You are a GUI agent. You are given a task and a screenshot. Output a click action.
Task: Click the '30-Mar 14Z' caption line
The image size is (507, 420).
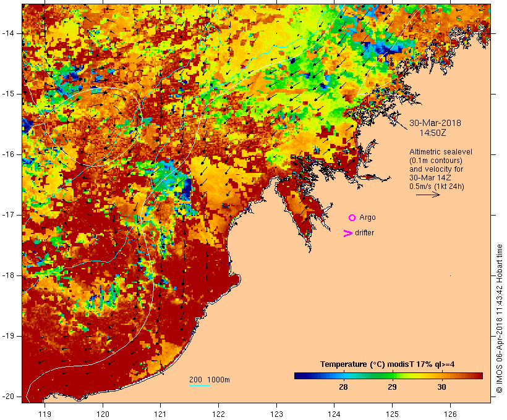[x=430, y=178]
